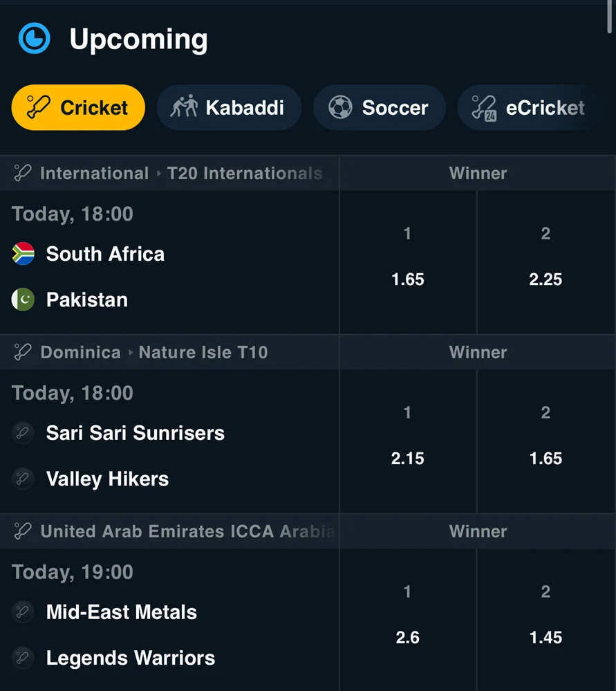Viewport: 616px width, 691px height.
Task: Pick Valley Hikers at 1.65 odds
Action: tap(545, 443)
